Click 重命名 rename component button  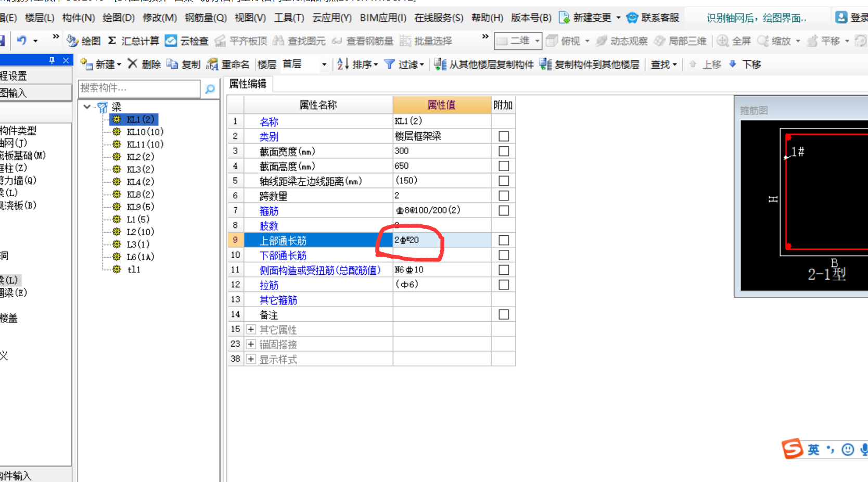coord(227,64)
